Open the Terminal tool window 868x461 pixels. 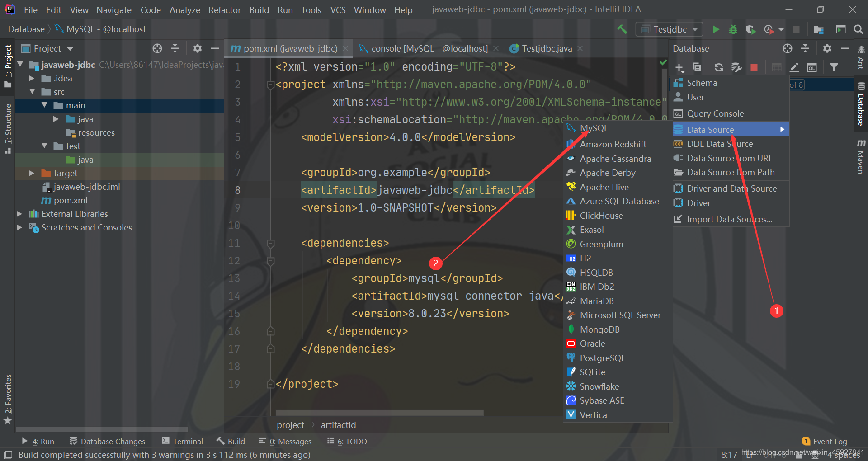click(x=183, y=442)
